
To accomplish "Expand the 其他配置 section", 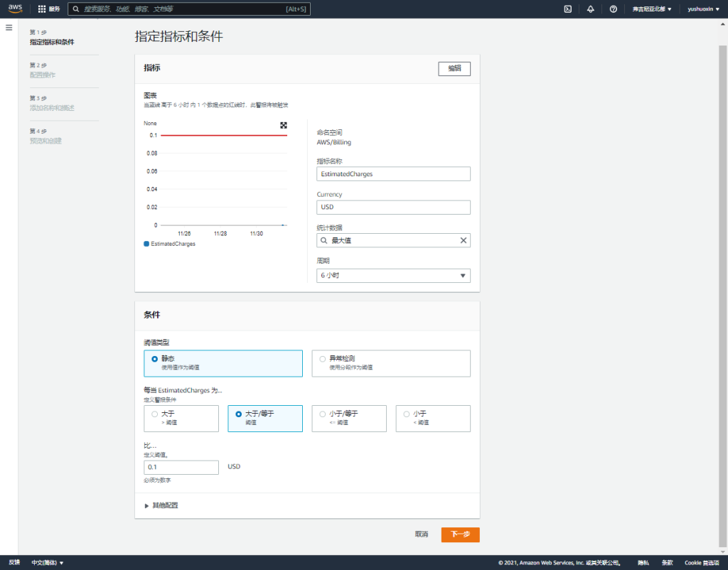I will pyautogui.click(x=161, y=505).
